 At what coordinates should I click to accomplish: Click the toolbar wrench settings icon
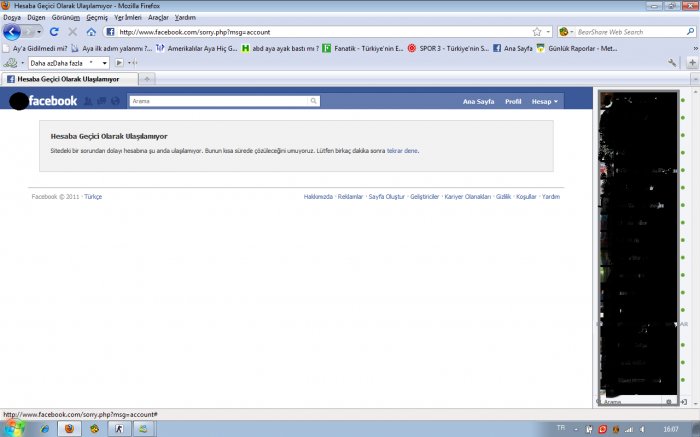tap(672, 63)
